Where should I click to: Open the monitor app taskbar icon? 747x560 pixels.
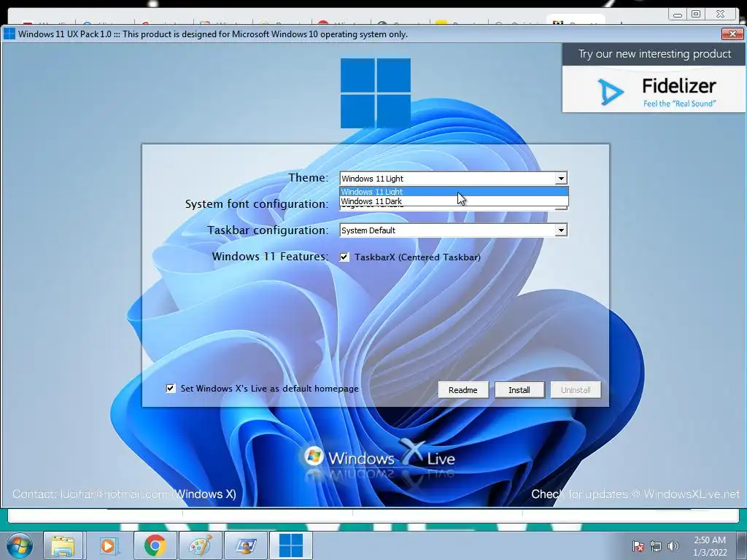coord(245,546)
